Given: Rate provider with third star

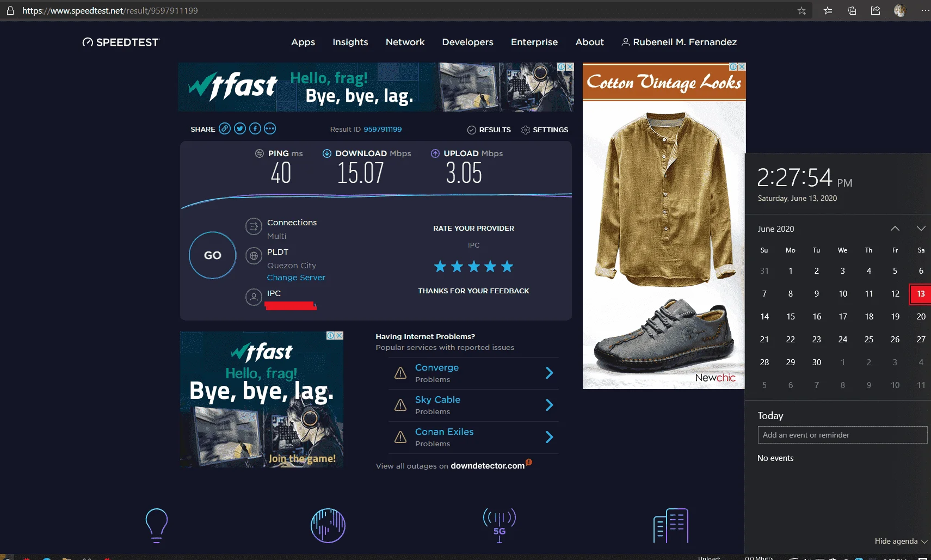Looking at the screenshot, I should (474, 266).
